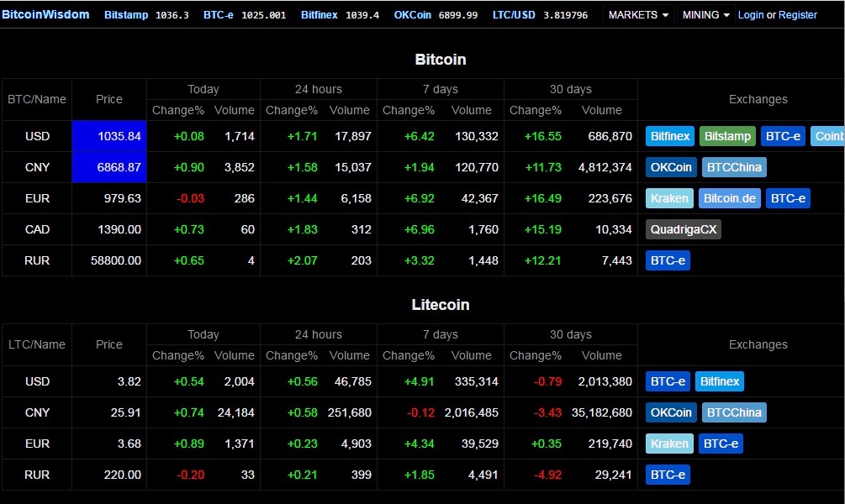Open OKCoin exchange for Litecoin CNY
Image resolution: width=845 pixels, height=504 pixels.
pos(671,413)
